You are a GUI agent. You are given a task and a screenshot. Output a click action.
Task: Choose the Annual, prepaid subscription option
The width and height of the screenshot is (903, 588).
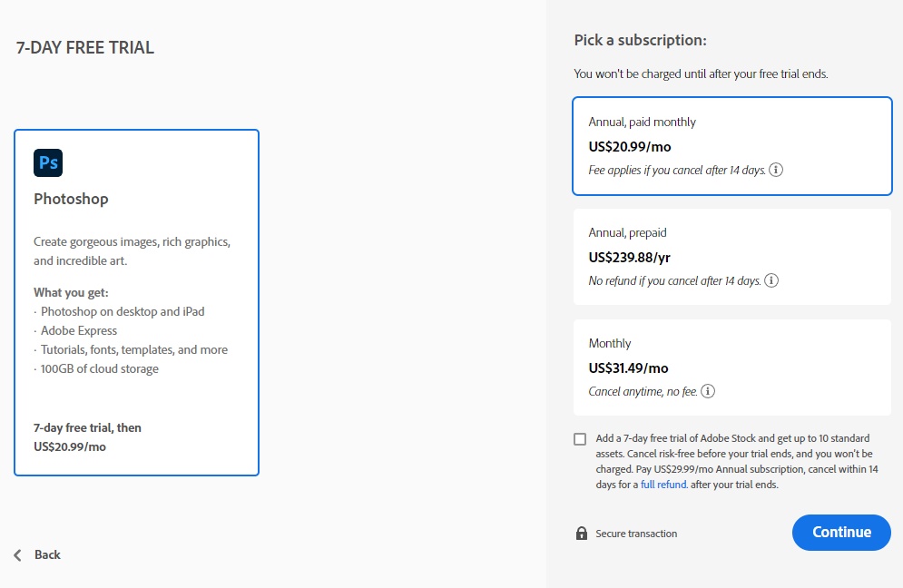pyautogui.click(x=732, y=257)
